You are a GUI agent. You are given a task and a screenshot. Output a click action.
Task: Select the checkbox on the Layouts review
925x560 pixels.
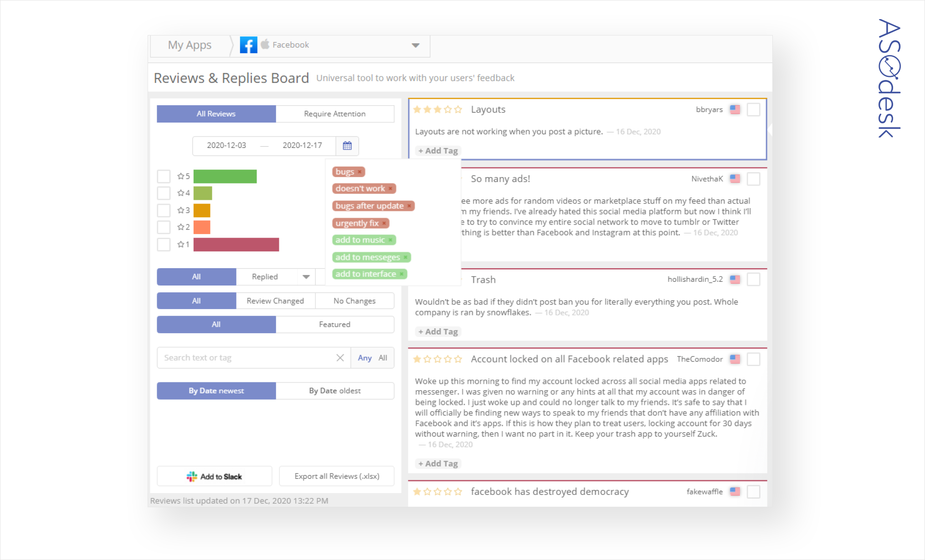coord(754,109)
